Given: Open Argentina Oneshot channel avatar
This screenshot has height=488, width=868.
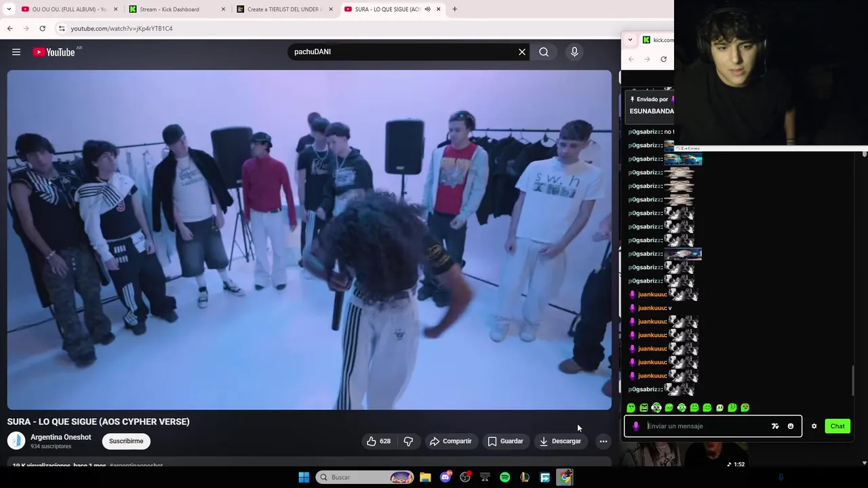Looking at the screenshot, I should [16, 441].
